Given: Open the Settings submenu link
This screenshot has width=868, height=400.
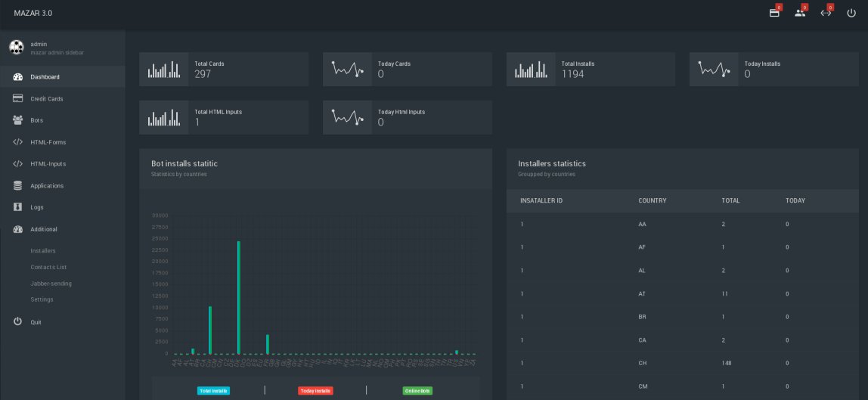Looking at the screenshot, I should pos(42,299).
